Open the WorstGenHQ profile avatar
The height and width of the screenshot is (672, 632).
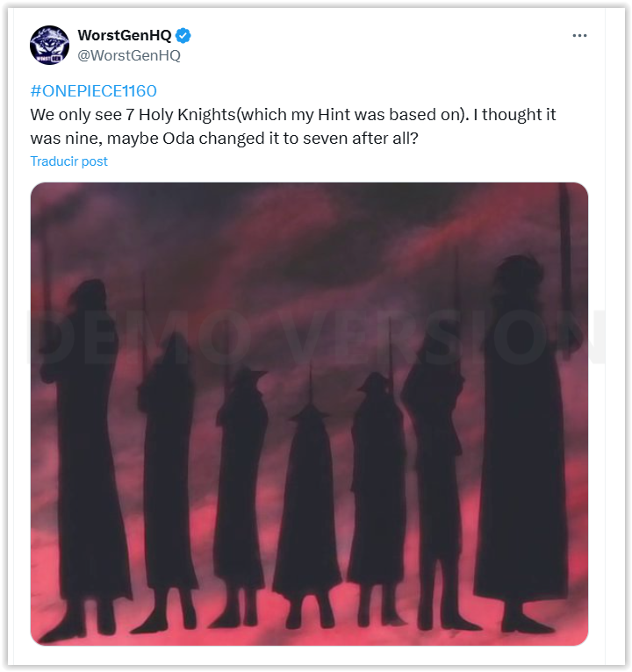(x=49, y=45)
